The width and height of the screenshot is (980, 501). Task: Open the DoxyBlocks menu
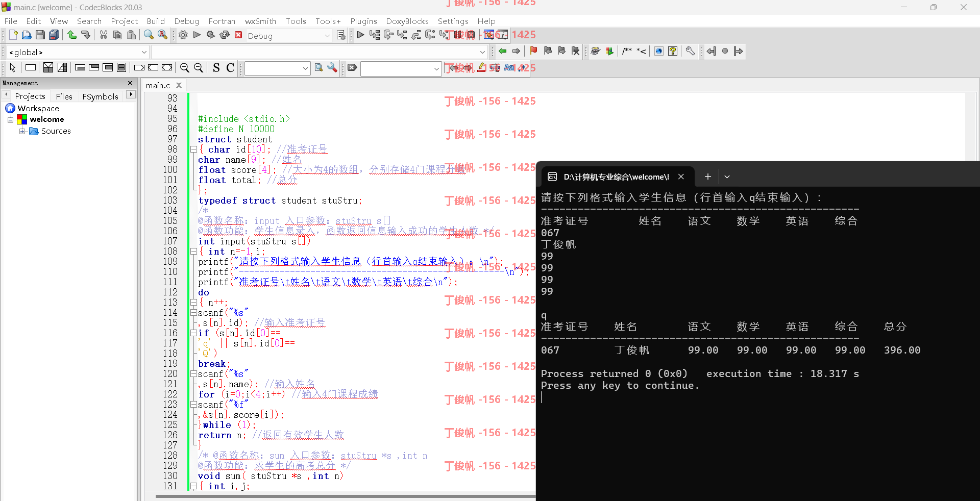pos(407,21)
